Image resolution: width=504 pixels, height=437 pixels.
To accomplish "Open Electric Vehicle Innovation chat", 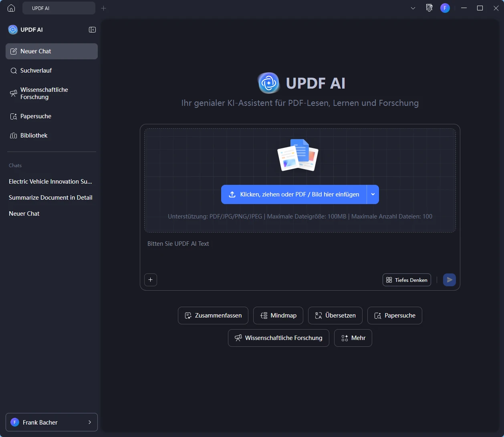I will (50, 182).
